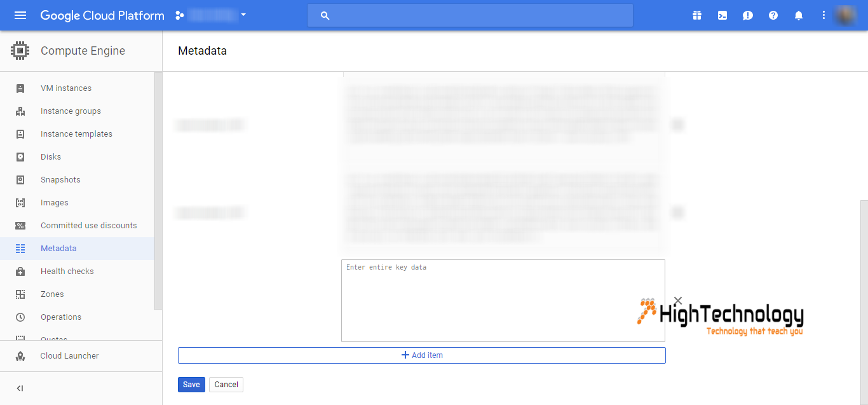Viewport: 868px width, 405px height.
Task: Activate Cloud Shell terminal icon
Action: [x=722, y=15]
